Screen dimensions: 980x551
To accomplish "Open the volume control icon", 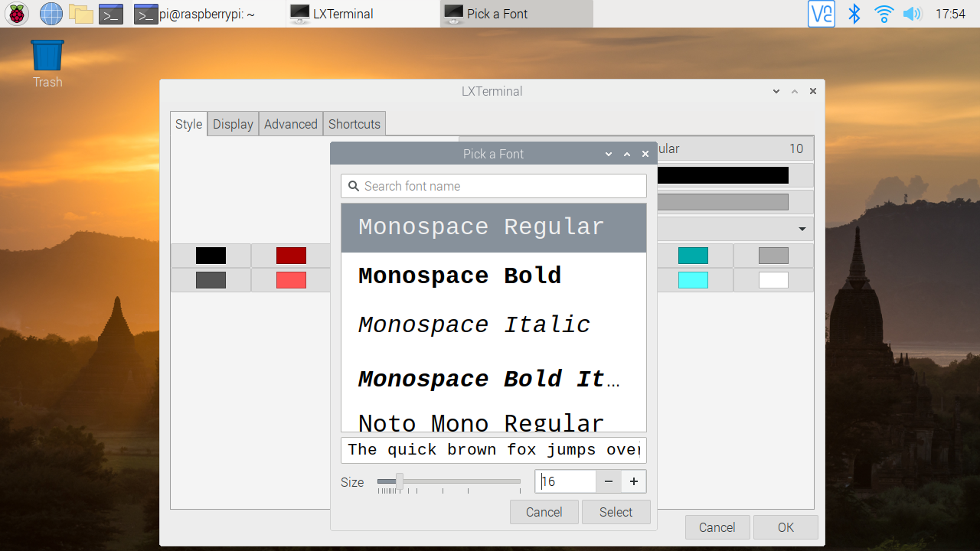I will tap(912, 13).
